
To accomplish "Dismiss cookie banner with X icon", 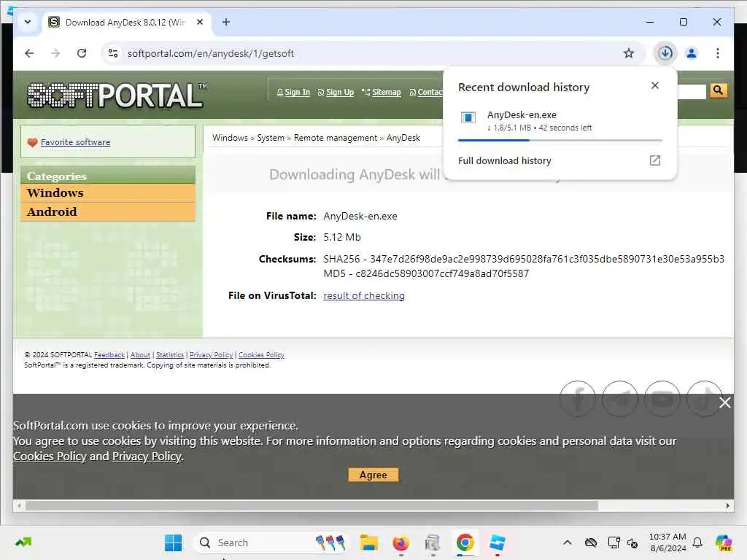I will tap(725, 402).
